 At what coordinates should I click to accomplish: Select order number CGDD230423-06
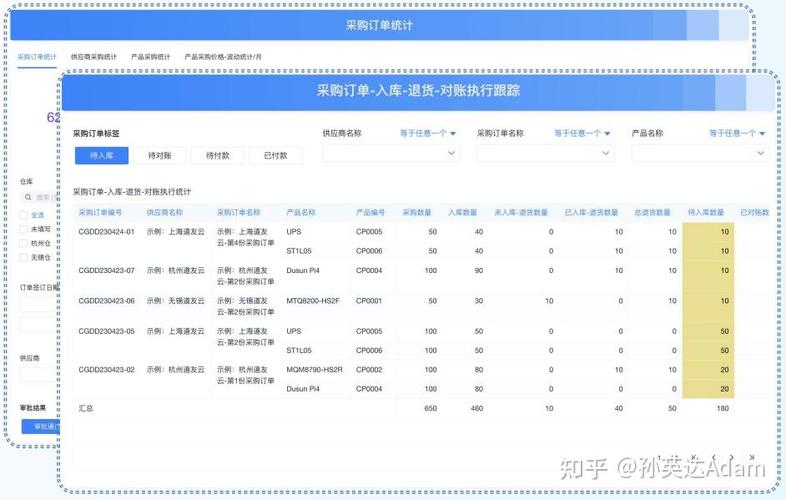106,301
